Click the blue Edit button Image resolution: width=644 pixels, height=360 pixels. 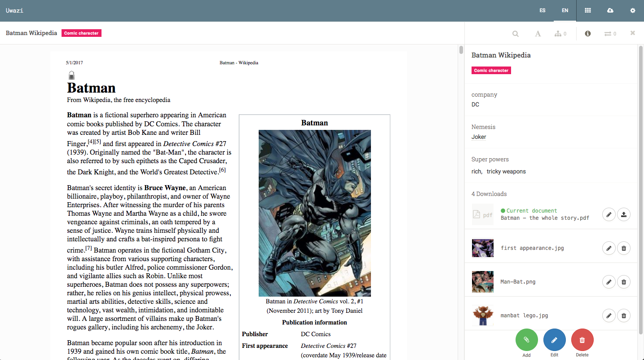(x=555, y=340)
